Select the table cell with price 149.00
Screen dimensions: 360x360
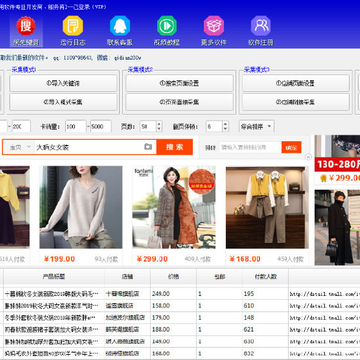(173, 342)
